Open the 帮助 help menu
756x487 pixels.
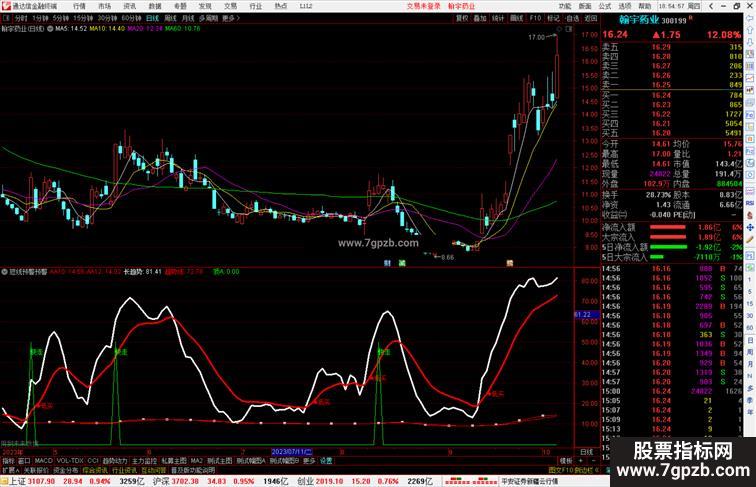(x=645, y=6)
